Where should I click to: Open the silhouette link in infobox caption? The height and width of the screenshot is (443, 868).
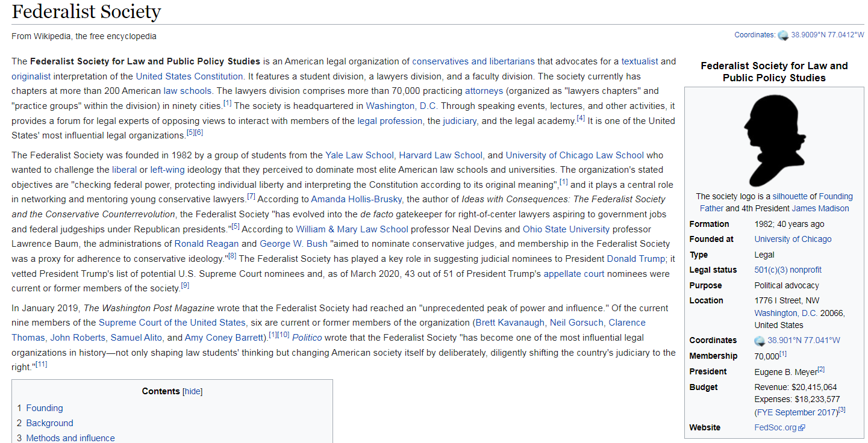[790, 196]
